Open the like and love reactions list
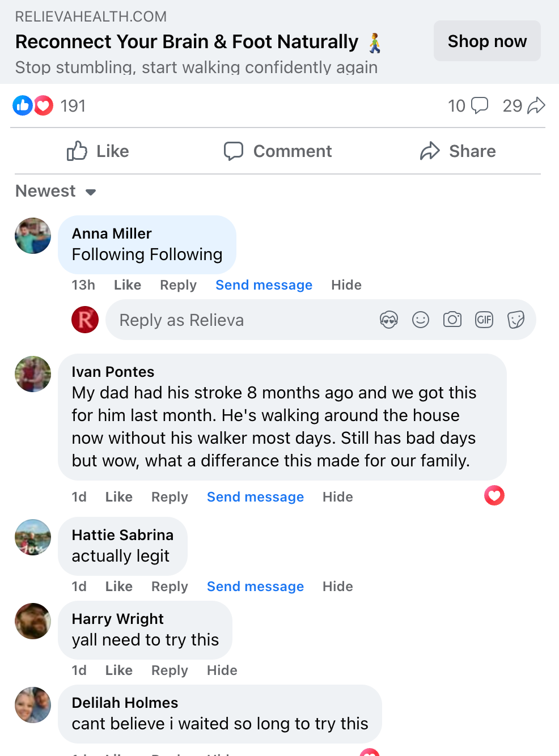Image resolution: width=559 pixels, height=756 pixels. tap(33, 105)
